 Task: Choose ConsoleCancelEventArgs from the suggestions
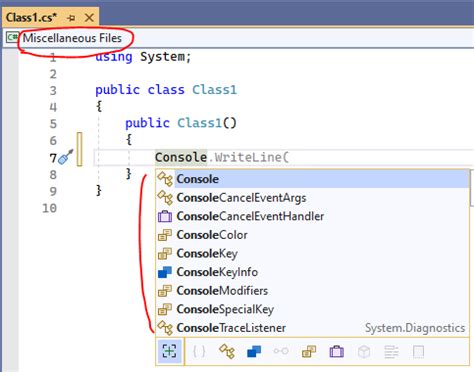[313, 198]
